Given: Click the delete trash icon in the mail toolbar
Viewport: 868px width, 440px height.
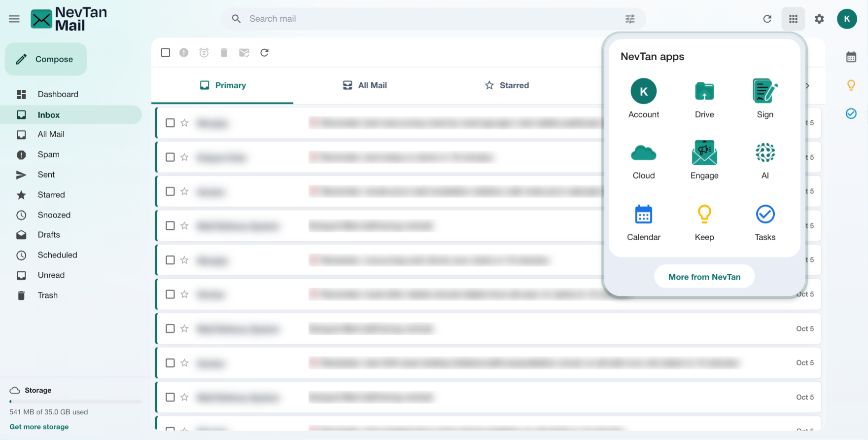Looking at the screenshot, I should click(x=224, y=53).
